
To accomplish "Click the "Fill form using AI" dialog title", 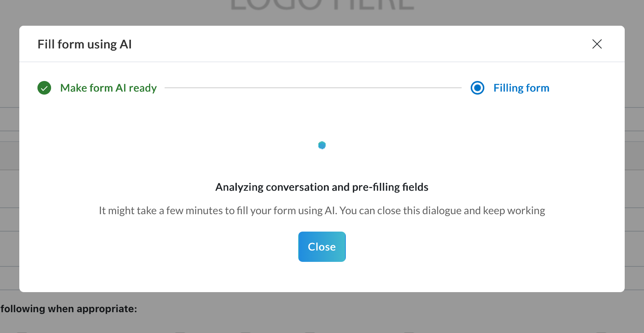I will click(x=84, y=44).
